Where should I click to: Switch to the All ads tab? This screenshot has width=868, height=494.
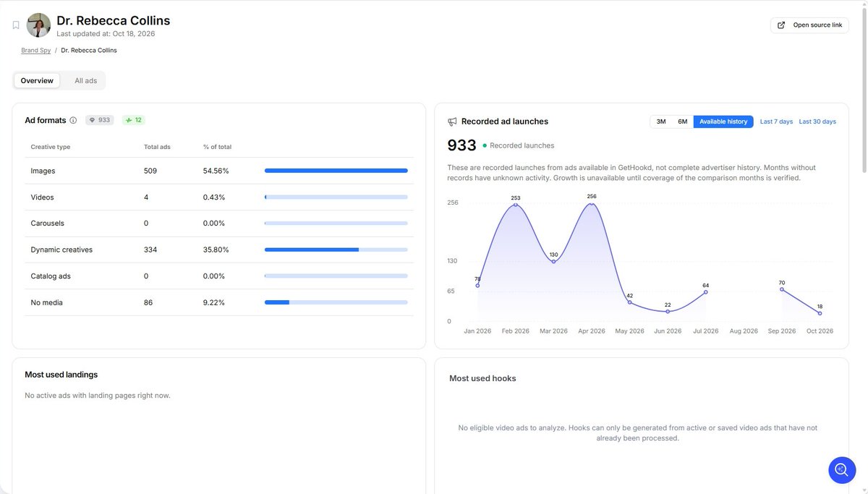pos(85,81)
